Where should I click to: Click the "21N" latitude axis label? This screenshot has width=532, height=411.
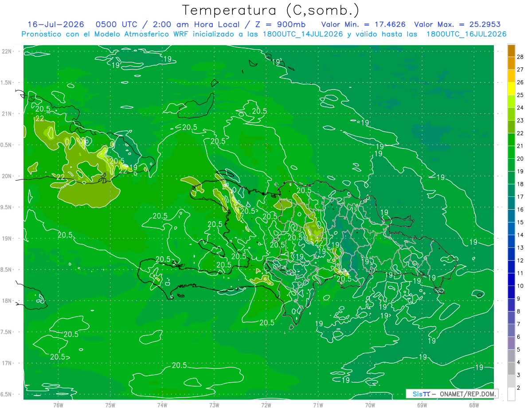tap(7, 114)
